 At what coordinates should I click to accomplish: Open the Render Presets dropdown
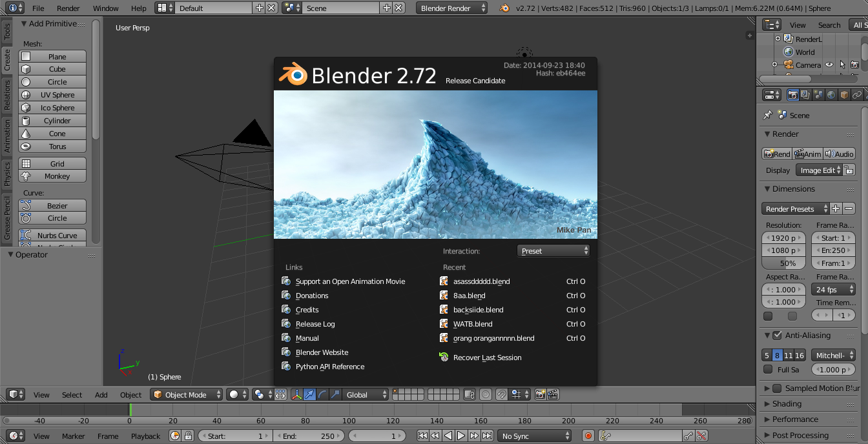point(795,208)
